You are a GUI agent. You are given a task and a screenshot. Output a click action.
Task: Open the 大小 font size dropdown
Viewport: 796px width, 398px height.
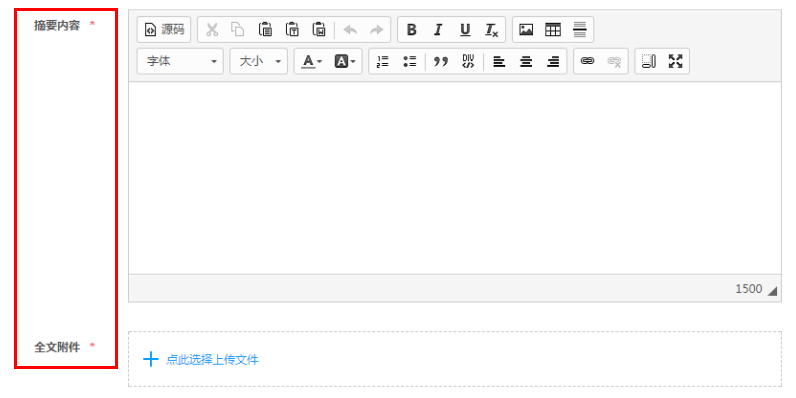pos(259,61)
